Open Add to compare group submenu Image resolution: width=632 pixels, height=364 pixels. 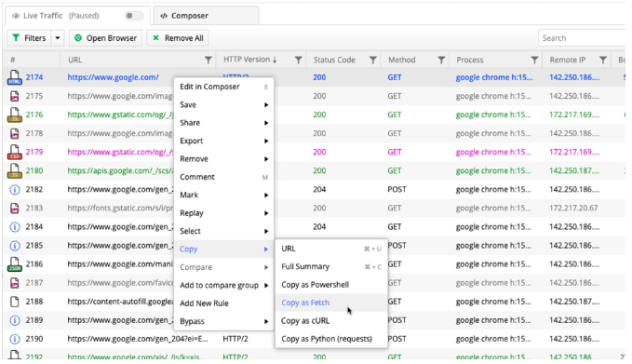(223, 286)
